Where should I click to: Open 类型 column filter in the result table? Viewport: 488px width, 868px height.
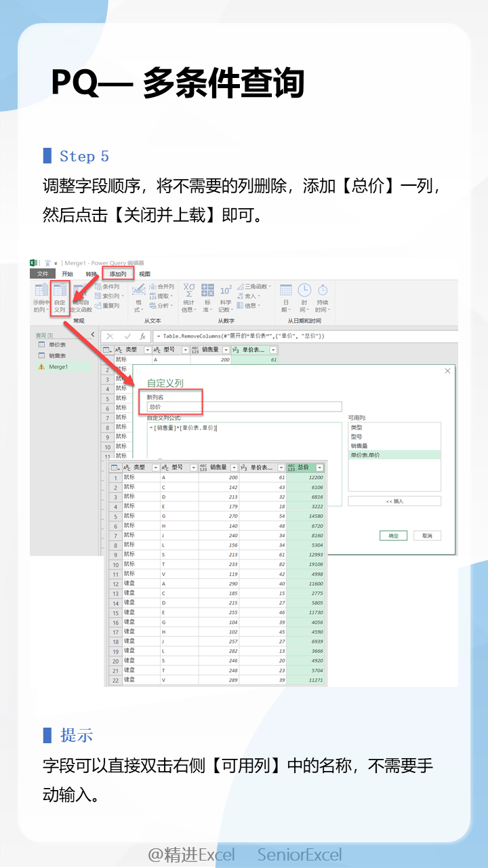point(156,468)
